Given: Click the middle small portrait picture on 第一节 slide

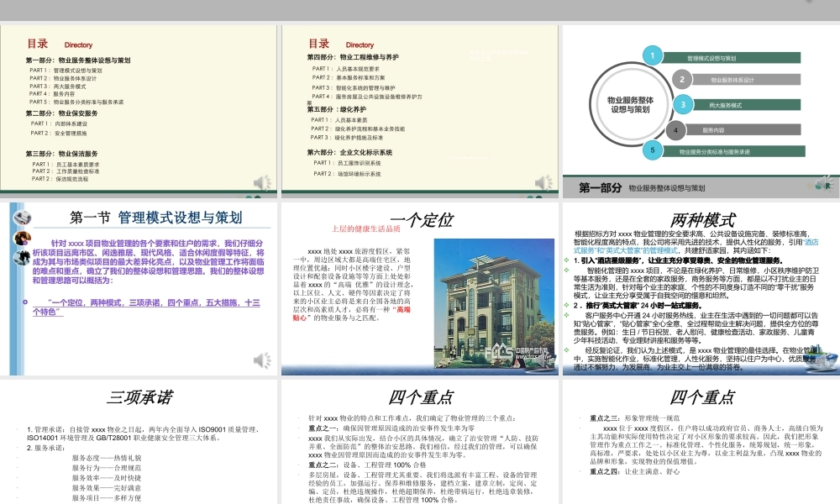Looking at the screenshot, I should tap(23, 238).
